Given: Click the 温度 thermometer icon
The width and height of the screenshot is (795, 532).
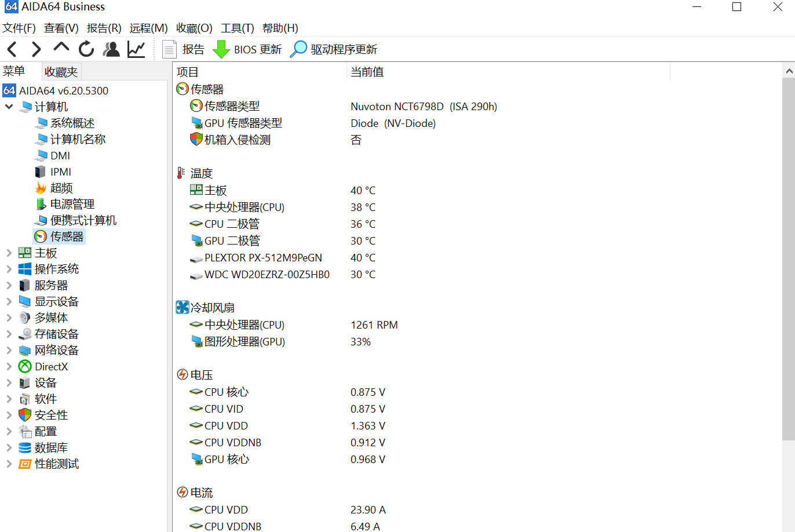Looking at the screenshot, I should pyautogui.click(x=181, y=173).
